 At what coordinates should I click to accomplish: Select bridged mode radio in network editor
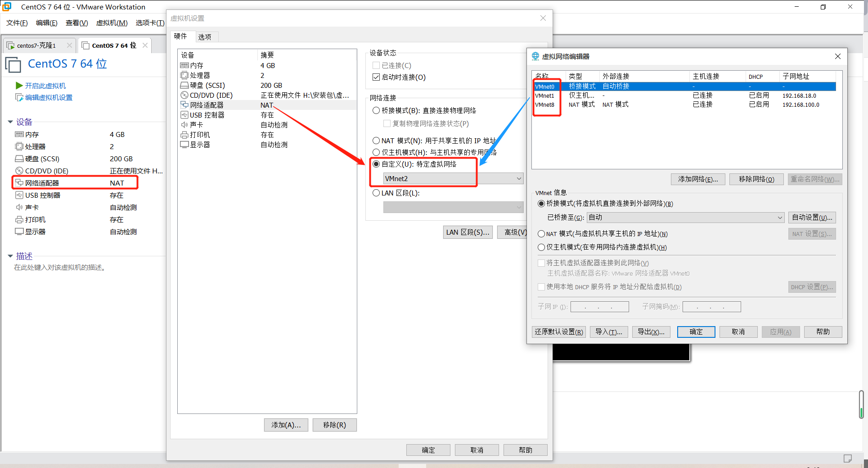pos(541,204)
